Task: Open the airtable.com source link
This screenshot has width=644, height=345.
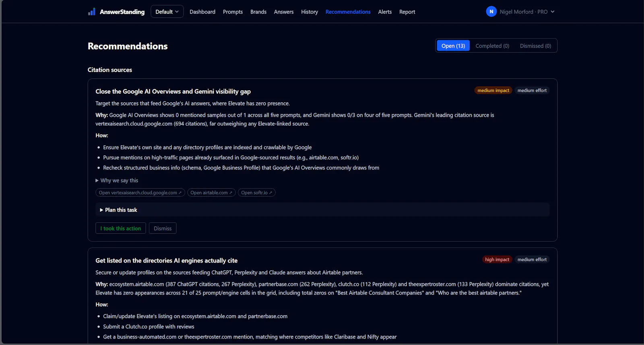Action: (211, 192)
